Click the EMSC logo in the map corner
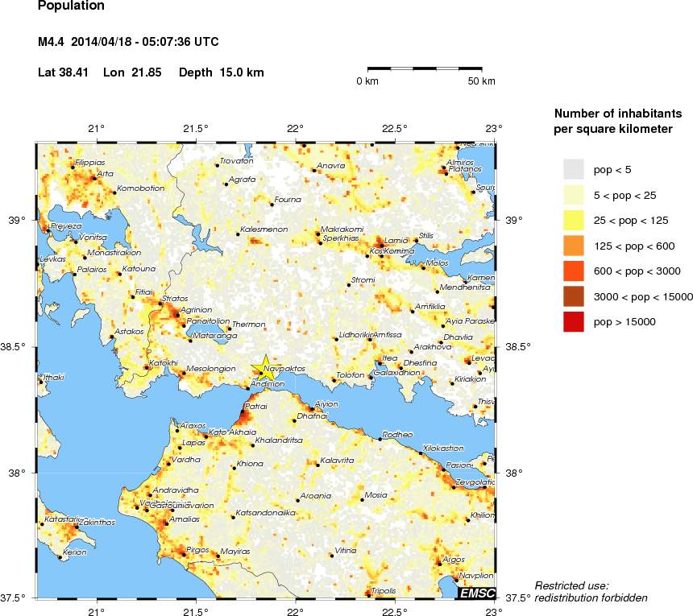 (475, 593)
